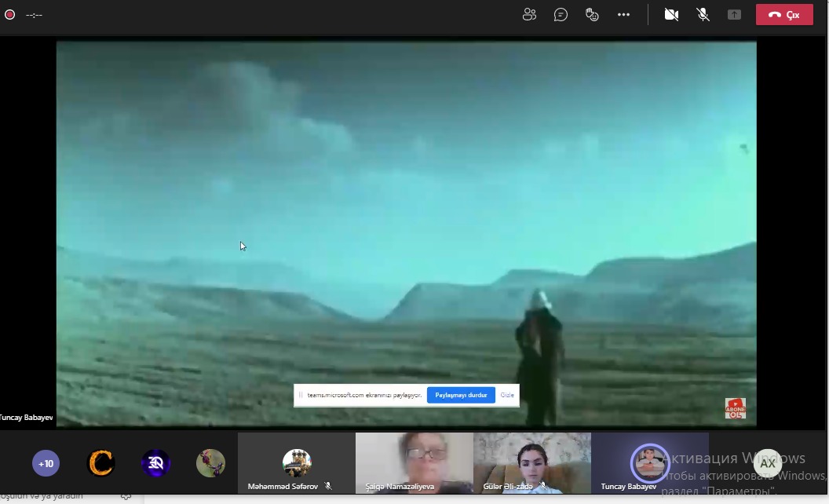
Task: Click the recording indicator dot
Action: tap(9, 15)
